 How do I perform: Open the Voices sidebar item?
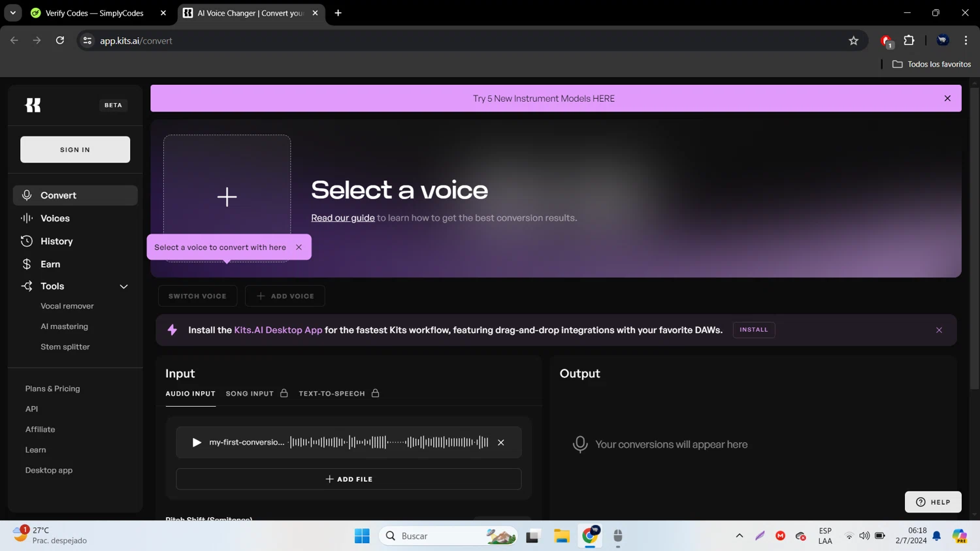click(75, 218)
